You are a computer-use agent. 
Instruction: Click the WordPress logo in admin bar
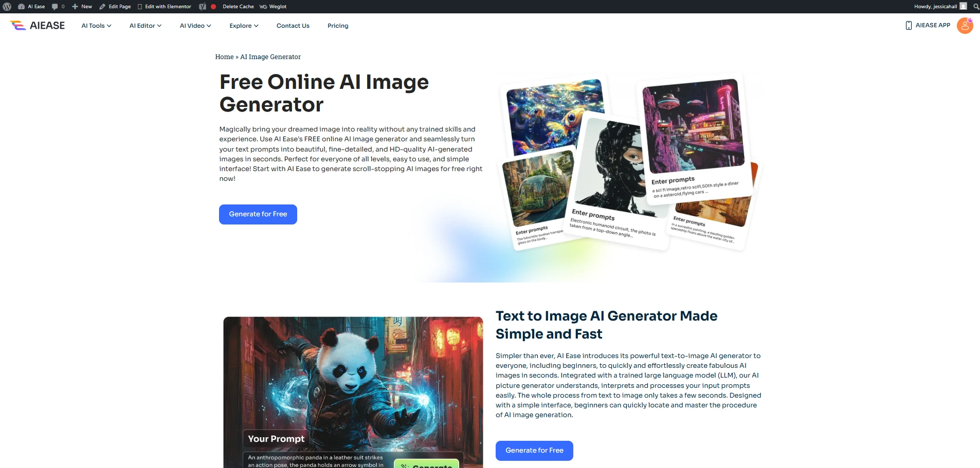7,7
